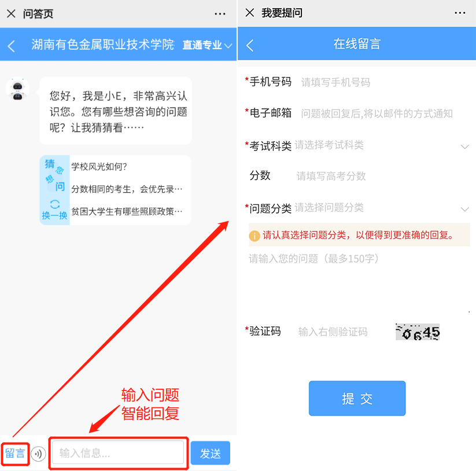Viewport: 476px width, 471px height.
Task: Refresh the captcha image 0645
Action: point(418,332)
